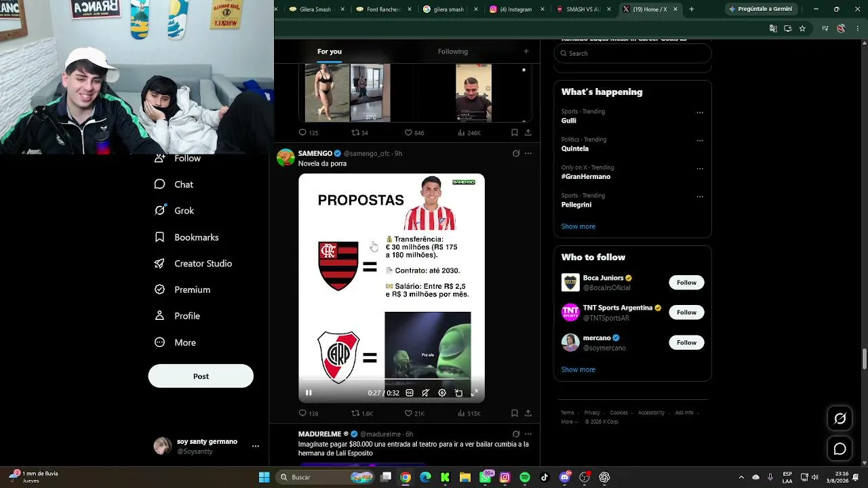Open Premium in the X sidebar
This screenshot has width=868, height=488.
(182, 289)
